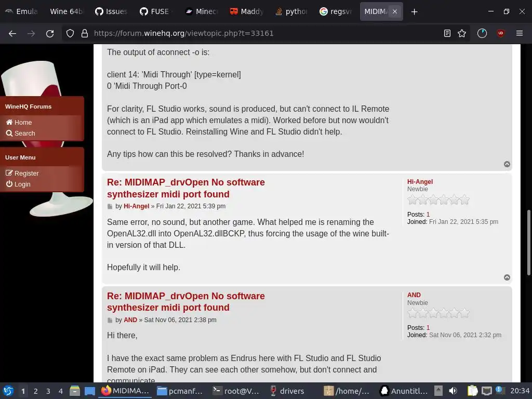The image size is (532, 399).
Task: Open a new tab with plus button
Action: [x=414, y=12]
